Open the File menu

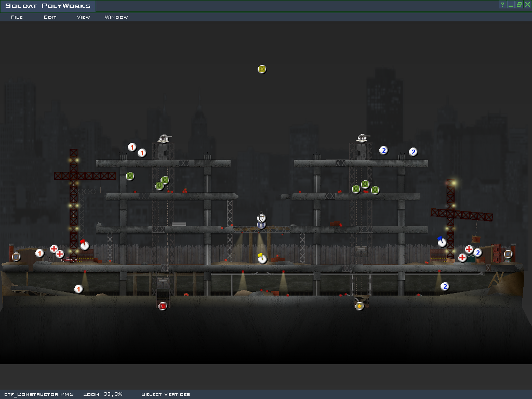tap(17, 17)
